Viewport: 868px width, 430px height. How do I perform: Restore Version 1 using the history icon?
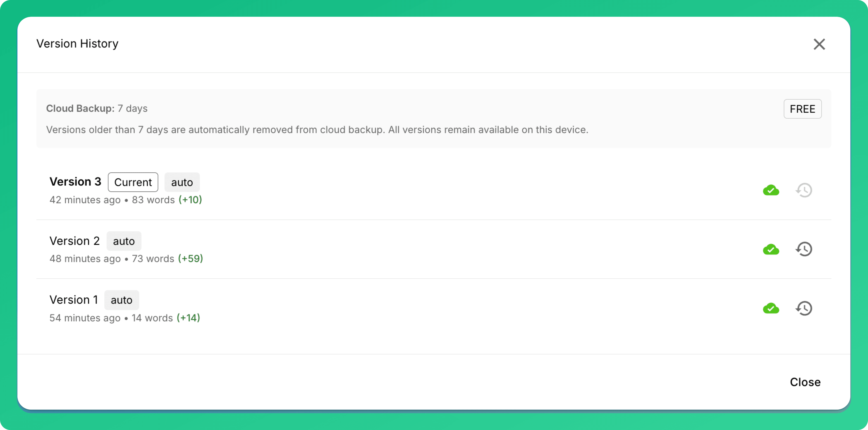click(804, 308)
